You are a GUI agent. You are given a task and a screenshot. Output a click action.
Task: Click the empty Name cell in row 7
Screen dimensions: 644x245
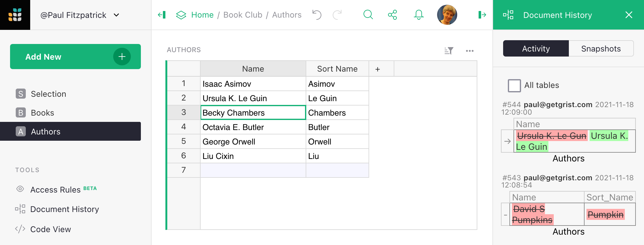253,170
